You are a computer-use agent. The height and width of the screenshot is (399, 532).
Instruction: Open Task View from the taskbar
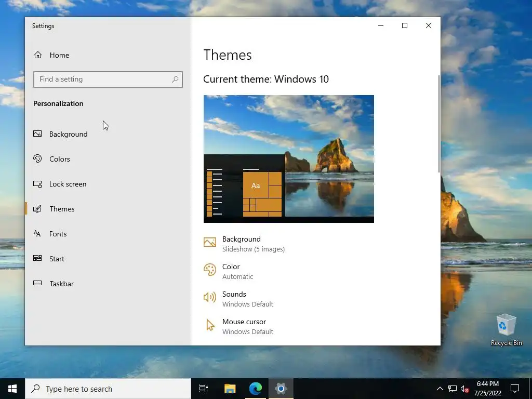tap(204, 389)
